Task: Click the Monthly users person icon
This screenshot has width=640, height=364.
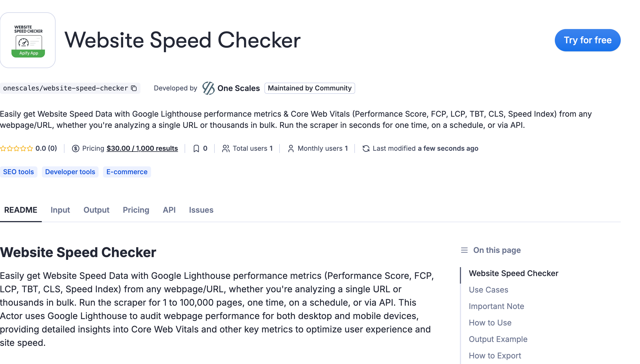Action: [291, 149]
